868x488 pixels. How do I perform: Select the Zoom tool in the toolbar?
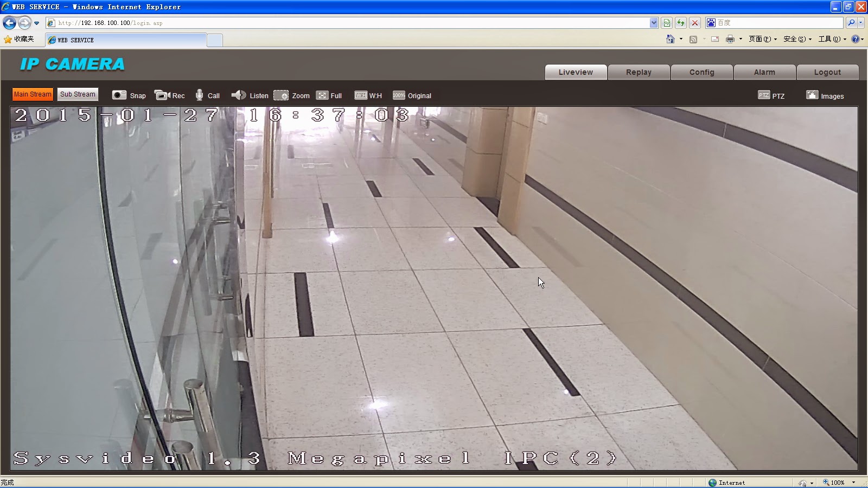(x=292, y=95)
